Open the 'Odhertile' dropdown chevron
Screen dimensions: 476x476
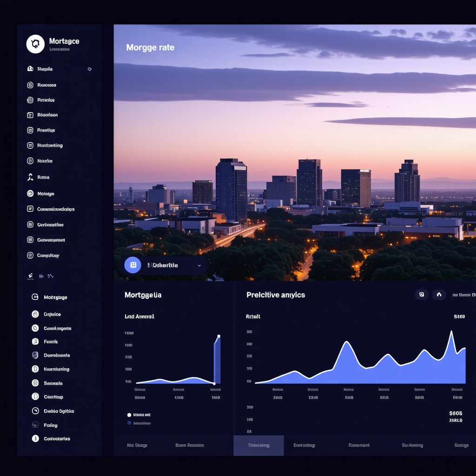tap(199, 265)
